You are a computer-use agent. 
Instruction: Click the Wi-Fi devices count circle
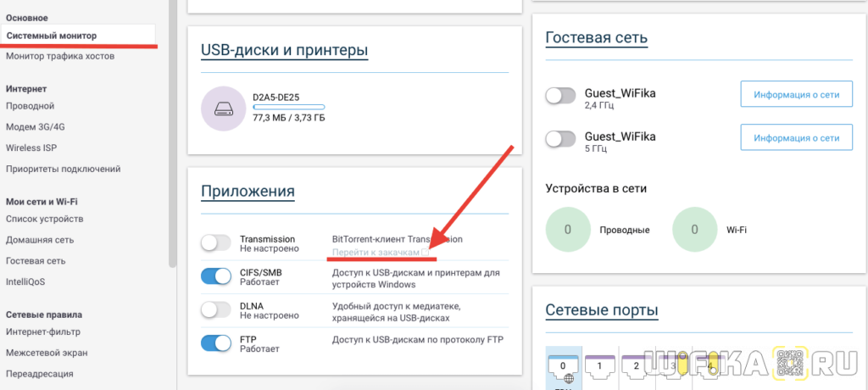[x=694, y=230]
